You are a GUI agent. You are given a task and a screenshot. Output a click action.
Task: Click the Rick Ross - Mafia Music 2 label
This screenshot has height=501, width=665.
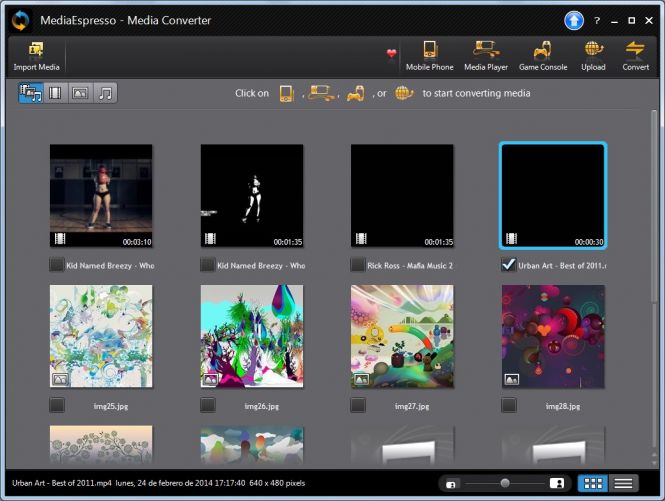(x=410, y=266)
